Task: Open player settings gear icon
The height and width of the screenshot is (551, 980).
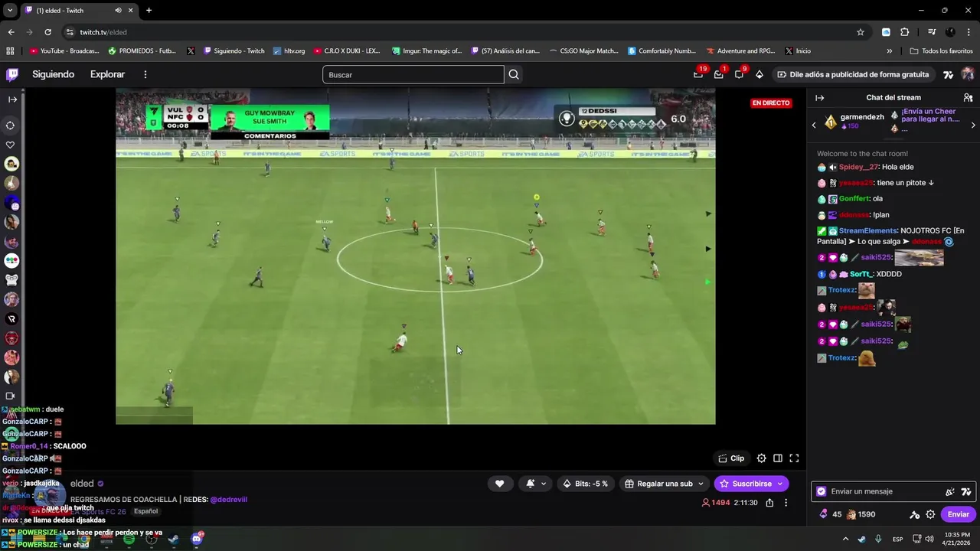Action: (x=761, y=458)
